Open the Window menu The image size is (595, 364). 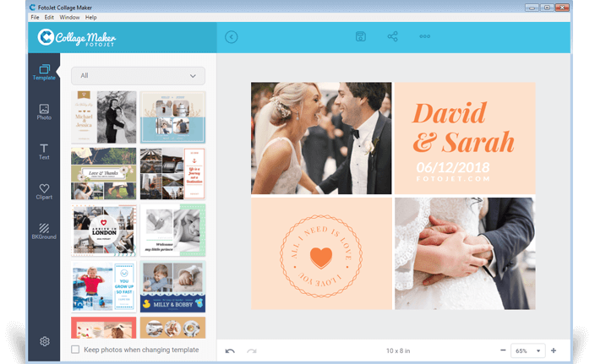click(x=69, y=18)
